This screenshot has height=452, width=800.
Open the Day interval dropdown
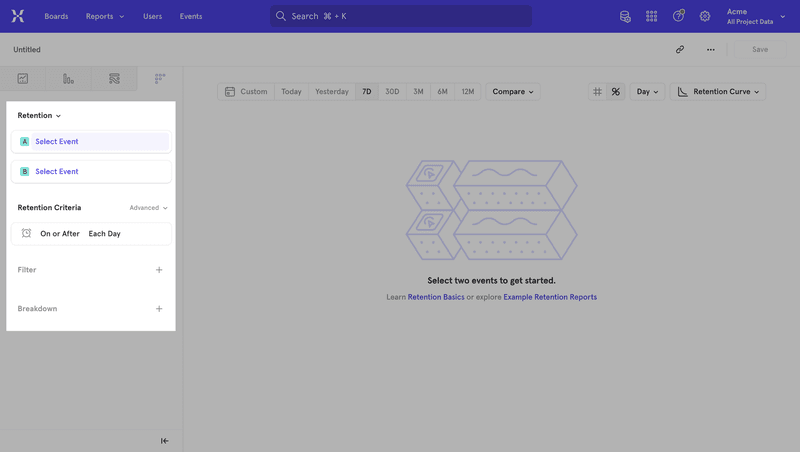coord(647,92)
